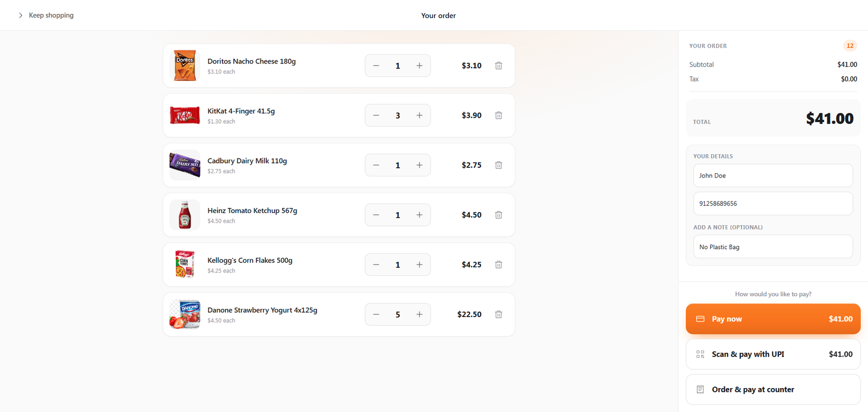Delete Kellogg's Corn Flakes via trash icon
The image size is (868, 412).
tap(499, 265)
